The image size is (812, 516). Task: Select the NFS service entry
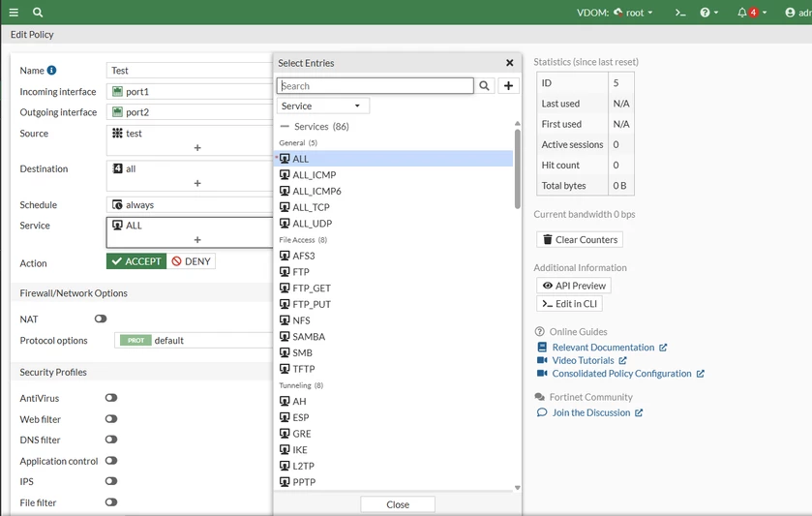point(394,320)
